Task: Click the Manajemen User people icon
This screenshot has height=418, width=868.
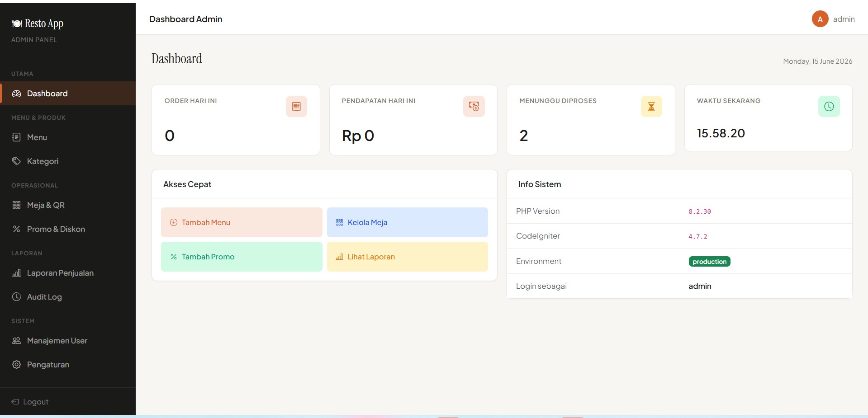Action: click(16, 341)
